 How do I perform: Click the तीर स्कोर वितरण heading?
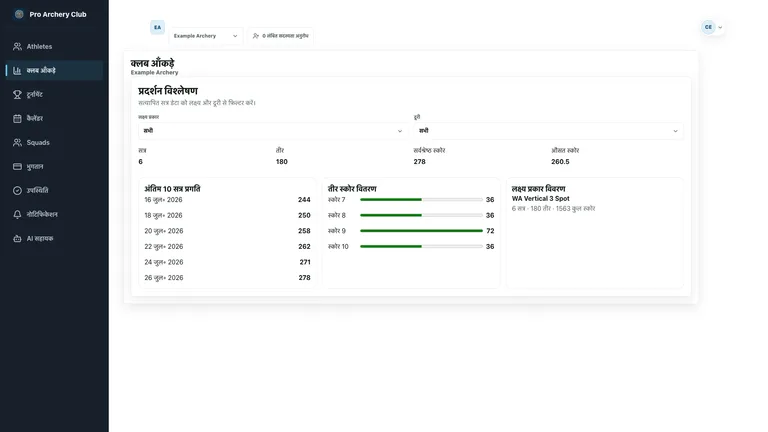click(352, 189)
